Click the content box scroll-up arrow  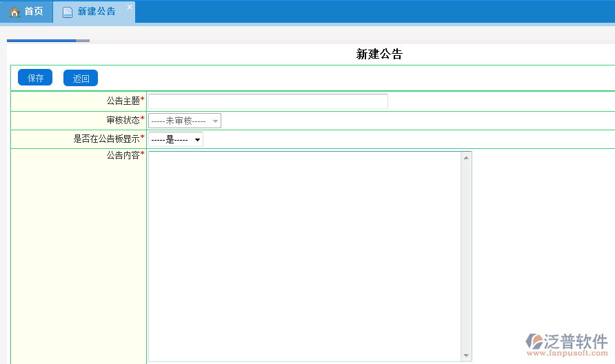467,158
